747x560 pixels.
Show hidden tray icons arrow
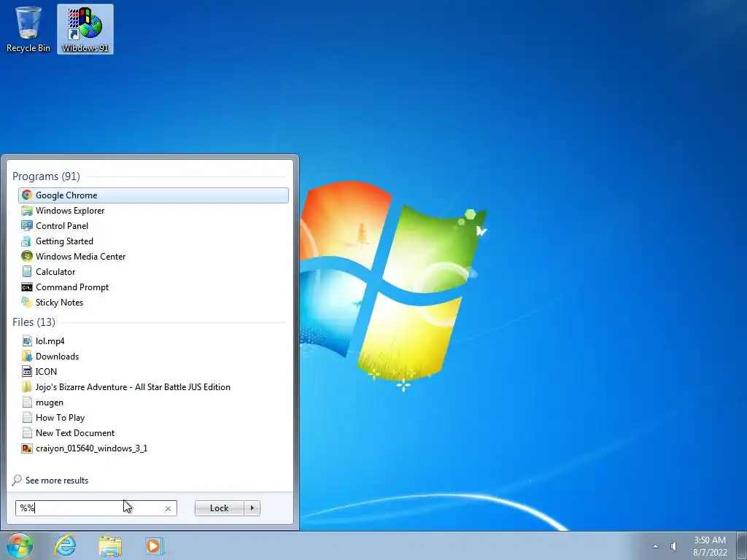pos(656,546)
